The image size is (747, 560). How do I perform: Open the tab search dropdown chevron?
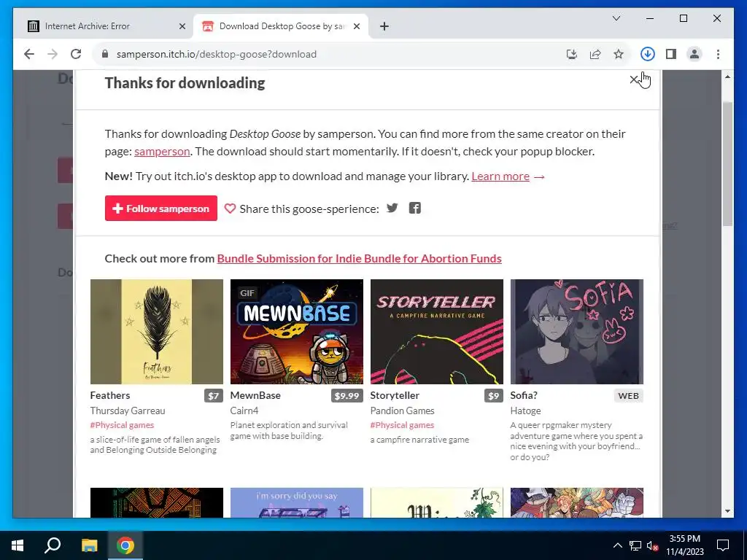(x=616, y=18)
